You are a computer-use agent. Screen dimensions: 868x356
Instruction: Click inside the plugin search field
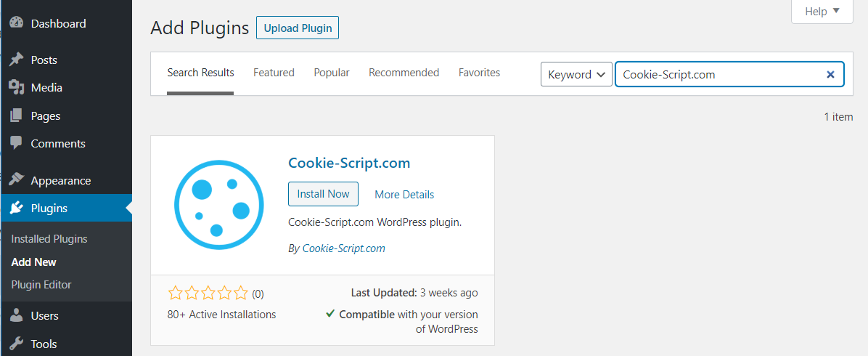tap(720, 74)
